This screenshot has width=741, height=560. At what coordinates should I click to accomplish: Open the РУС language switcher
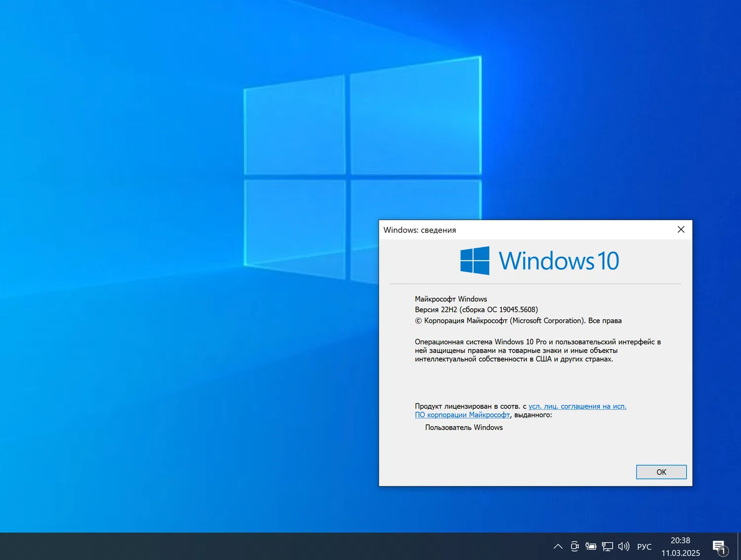pos(644,546)
